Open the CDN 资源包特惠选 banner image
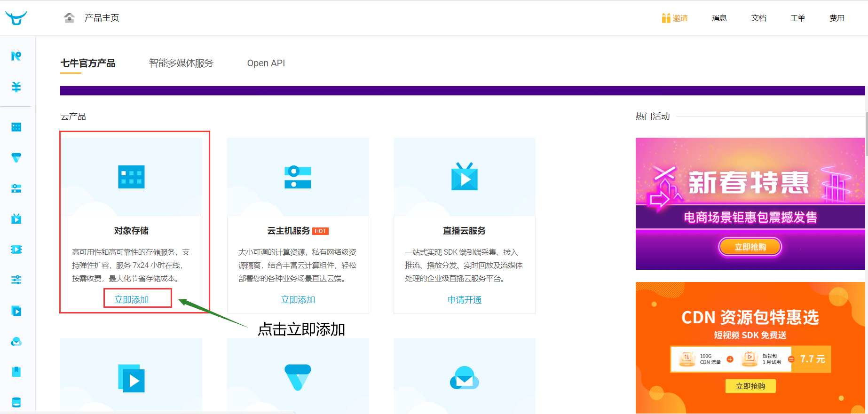The image size is (868, 414). point(750,348)
